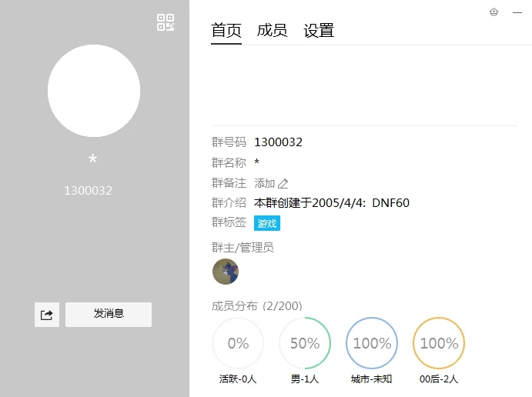Click 添加 to add group remark

(265, 183)
